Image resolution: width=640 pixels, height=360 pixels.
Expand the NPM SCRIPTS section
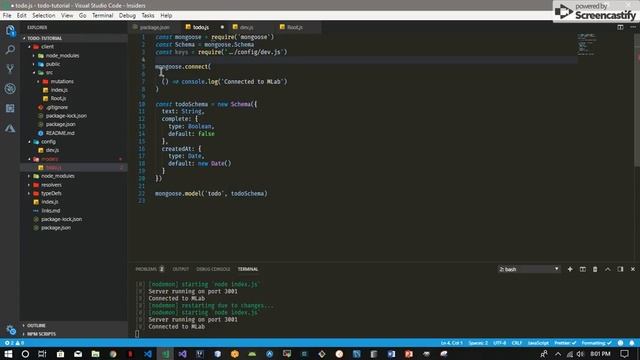pos(41,334)
